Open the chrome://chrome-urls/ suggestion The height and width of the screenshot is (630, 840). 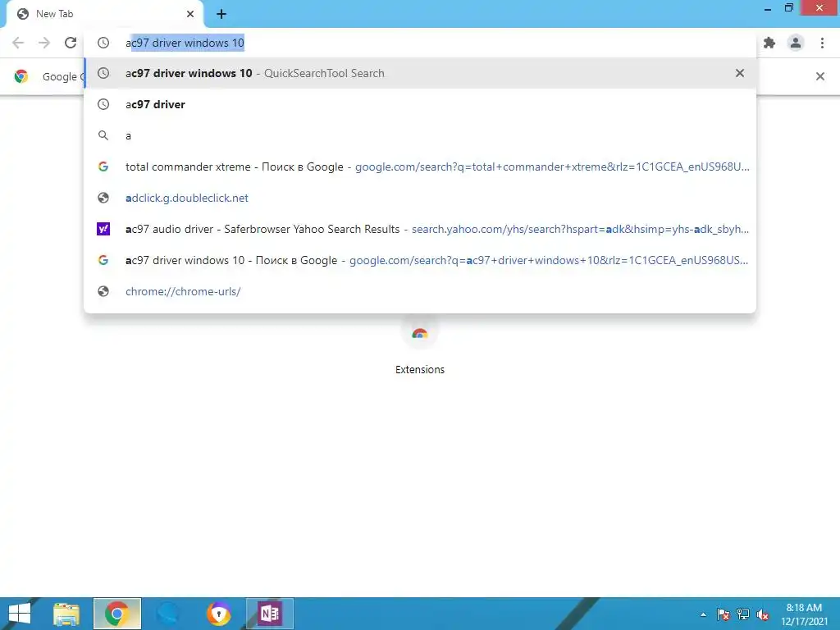[x=420, y=291]
